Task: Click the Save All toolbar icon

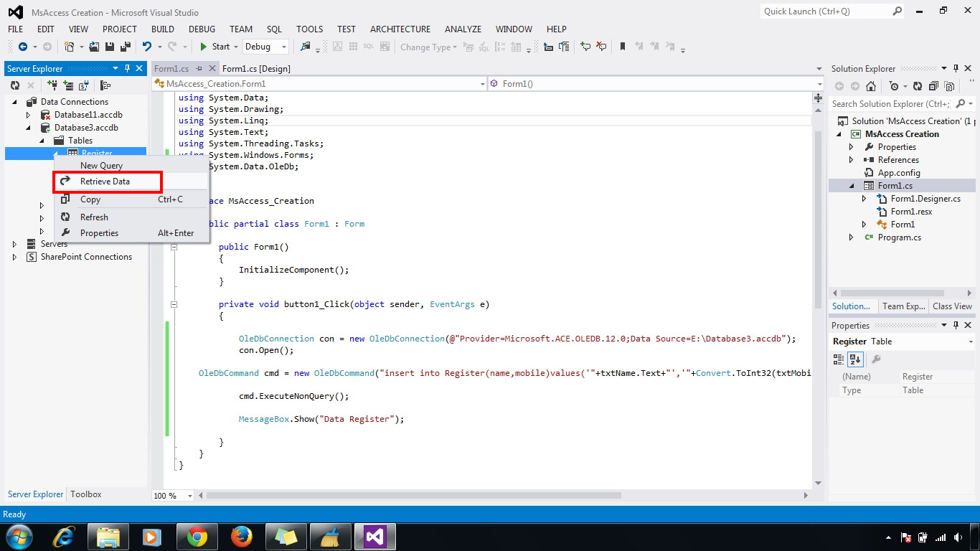Action: tap(124, 47)
